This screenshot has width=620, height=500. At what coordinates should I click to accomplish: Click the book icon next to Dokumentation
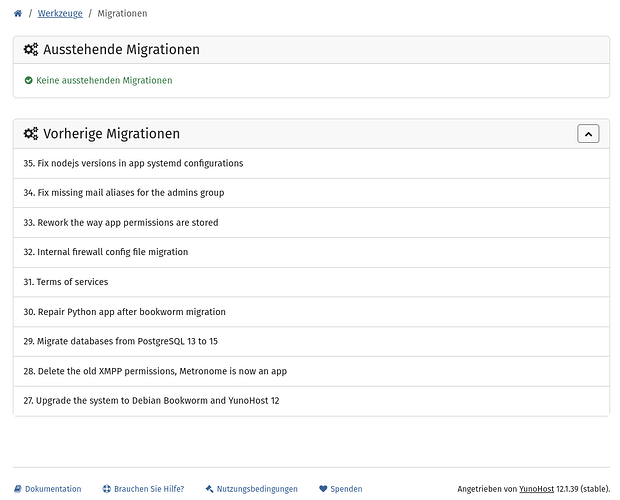(x=18, y=489)
